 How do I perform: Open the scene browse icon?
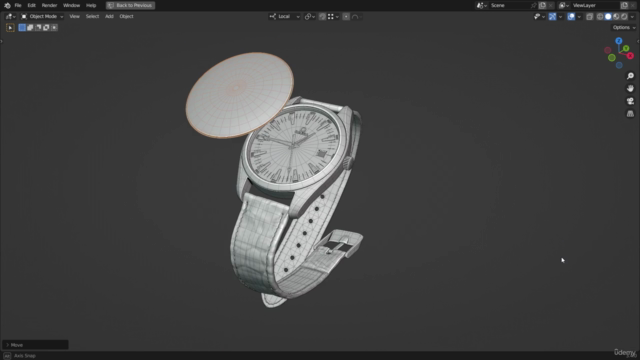tap(482, 5)
